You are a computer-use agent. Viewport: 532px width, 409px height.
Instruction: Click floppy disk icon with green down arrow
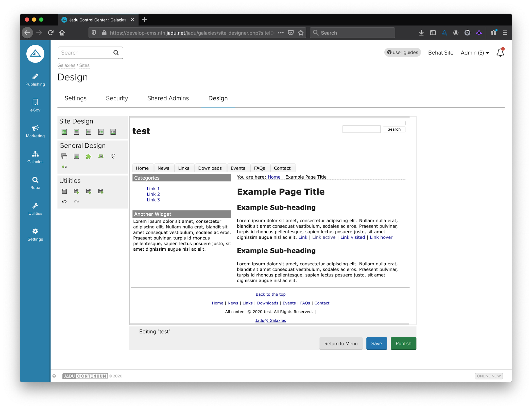(101, 191)
